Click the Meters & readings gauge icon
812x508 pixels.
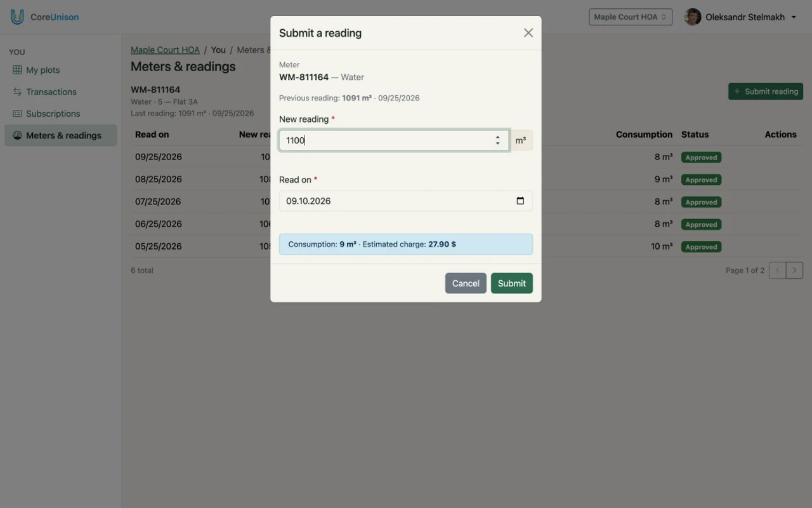pos(17,135)
